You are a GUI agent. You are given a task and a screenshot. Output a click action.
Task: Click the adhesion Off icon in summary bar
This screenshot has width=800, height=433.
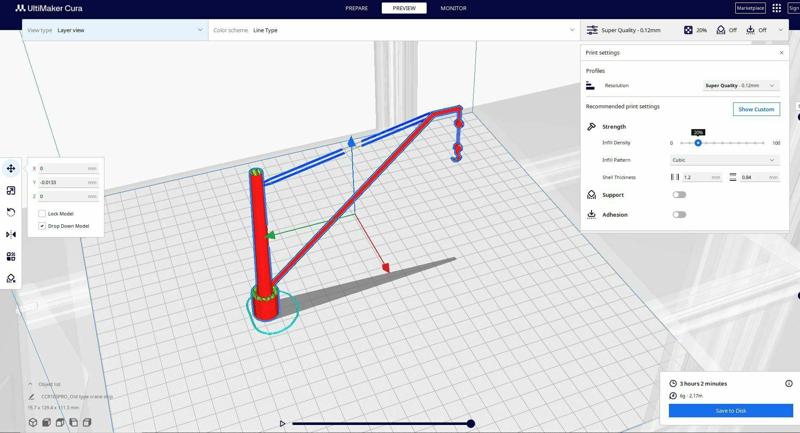(x=751, y=30)
